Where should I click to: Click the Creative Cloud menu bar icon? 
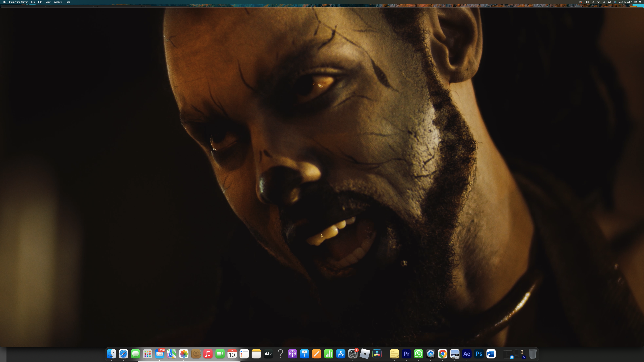[580, 2]
